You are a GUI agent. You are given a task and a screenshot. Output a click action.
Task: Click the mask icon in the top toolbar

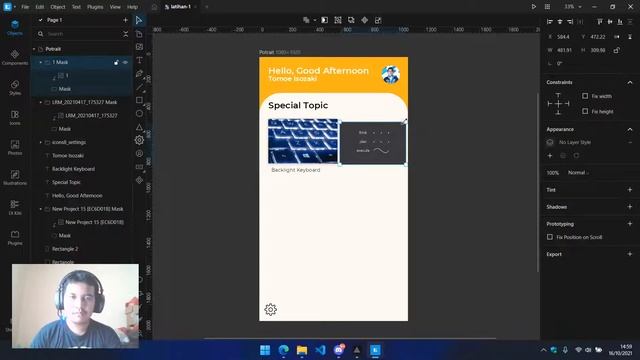coord(324,20)
